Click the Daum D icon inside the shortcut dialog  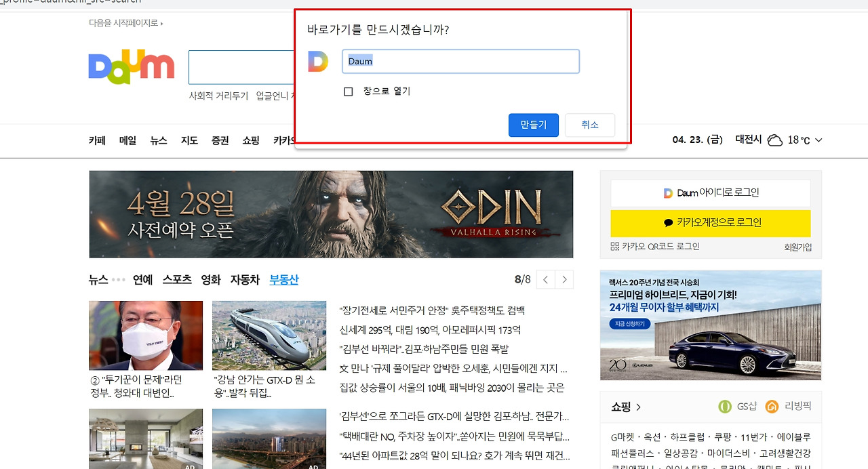[x=317, y=60]
